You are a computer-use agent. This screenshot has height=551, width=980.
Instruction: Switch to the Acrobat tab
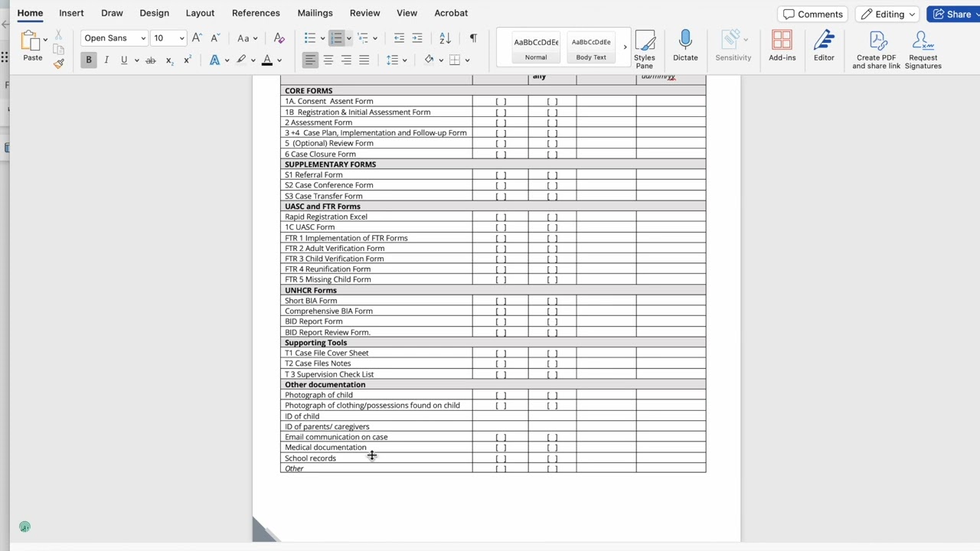point(451,13)
